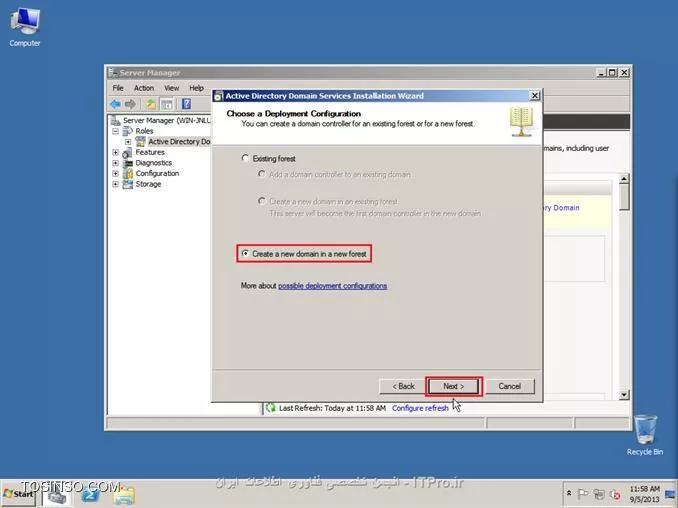Click the green refresh icon beside Last Refresh
678x508 pixels.
[x=271, y=408]
